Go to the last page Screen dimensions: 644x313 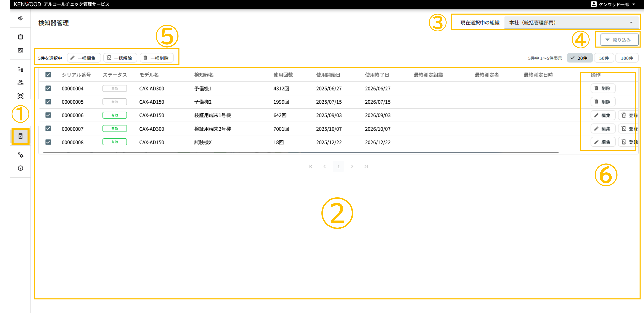click(366, 167)
